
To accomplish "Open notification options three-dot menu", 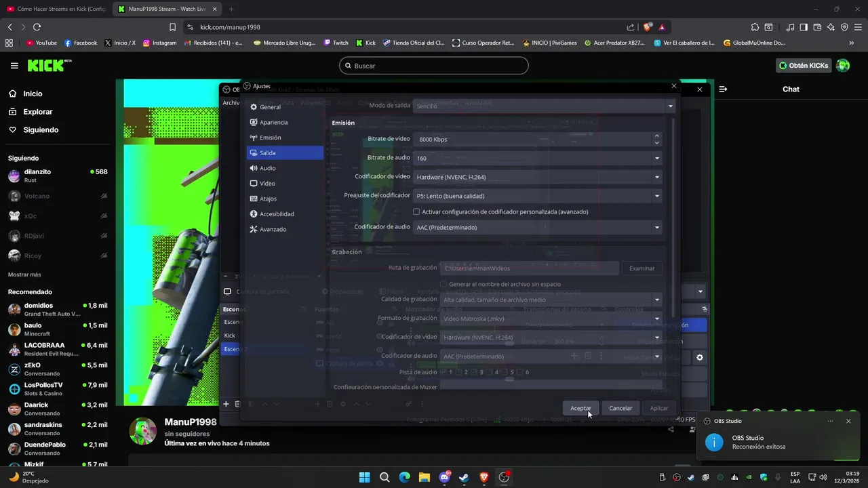I will [x=830, y=421].
